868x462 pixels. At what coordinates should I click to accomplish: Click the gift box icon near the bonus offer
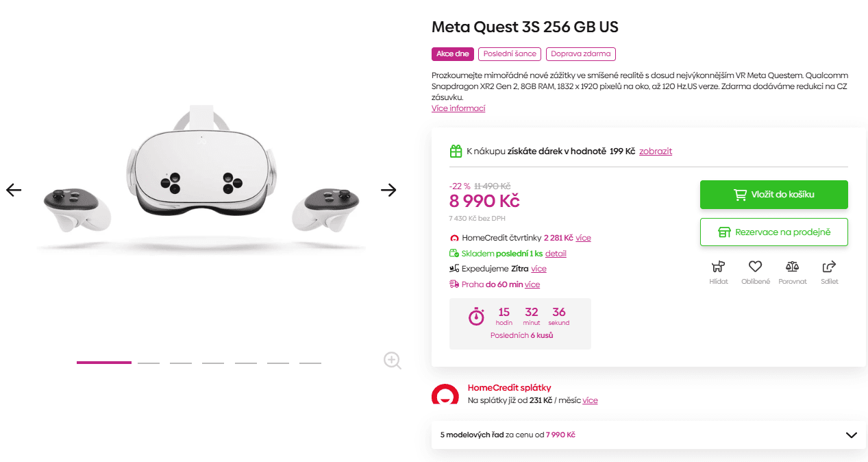456,150
